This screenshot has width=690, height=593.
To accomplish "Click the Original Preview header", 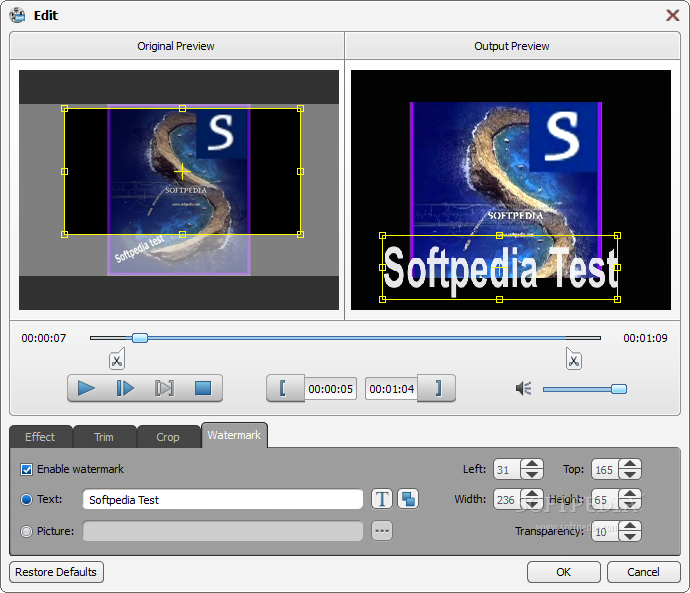I will (176, 46).
